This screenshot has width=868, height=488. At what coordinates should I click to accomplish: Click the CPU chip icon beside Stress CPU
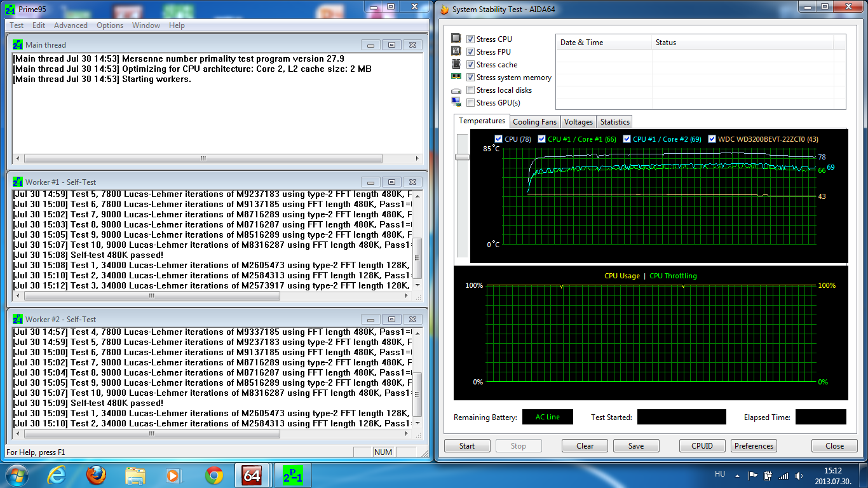tap(456, 39)
